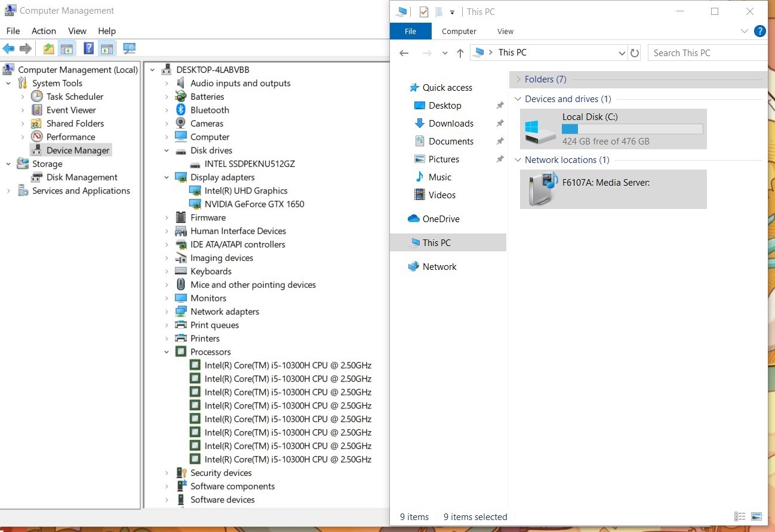Switch to the Computer ribbon tab

[x=459, y=32]
